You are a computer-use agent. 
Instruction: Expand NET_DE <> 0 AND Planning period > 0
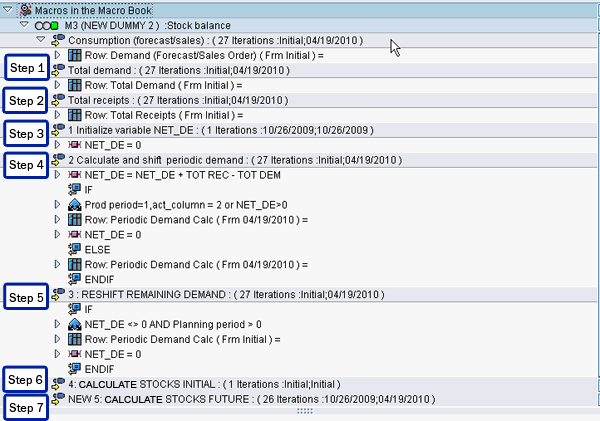(57, 324)
